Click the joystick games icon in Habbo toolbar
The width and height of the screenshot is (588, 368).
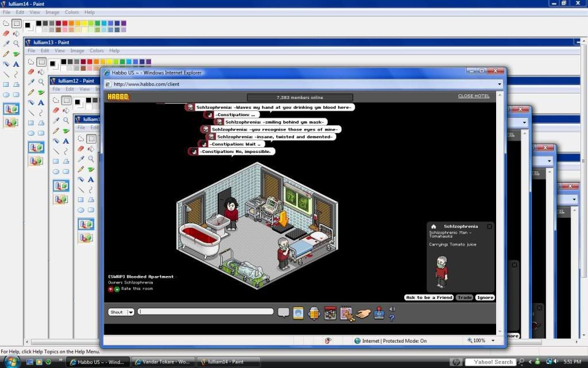click(x=380, y=313)
